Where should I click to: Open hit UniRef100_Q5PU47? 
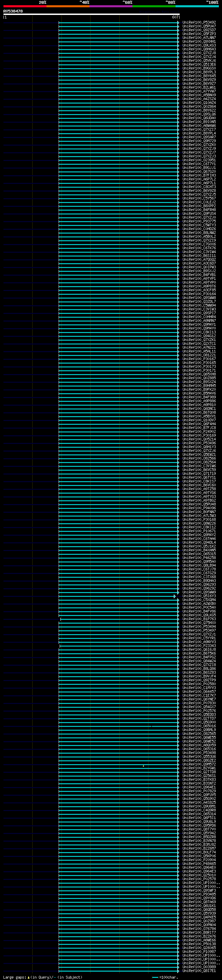pos(199,26)
